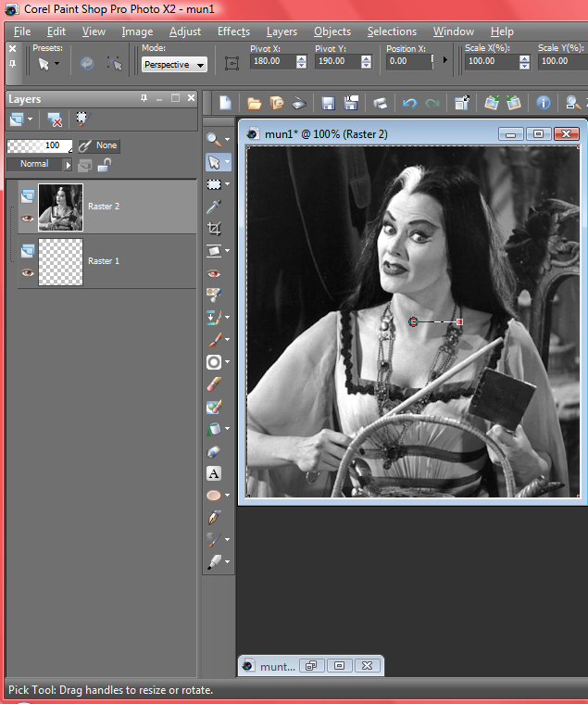Viewport: 588px width, 704px height.
Task: Expand the New Layer dropdown arrow
Action: click(x=30, y=119)
